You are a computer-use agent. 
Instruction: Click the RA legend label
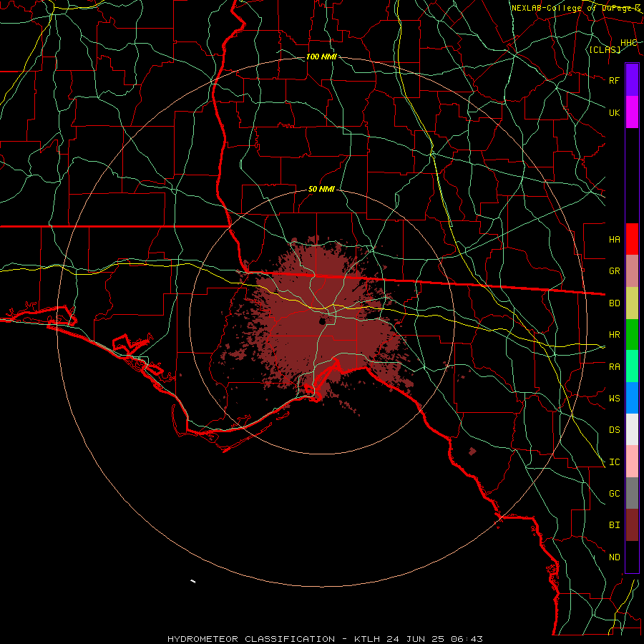(x=614, y=367)
